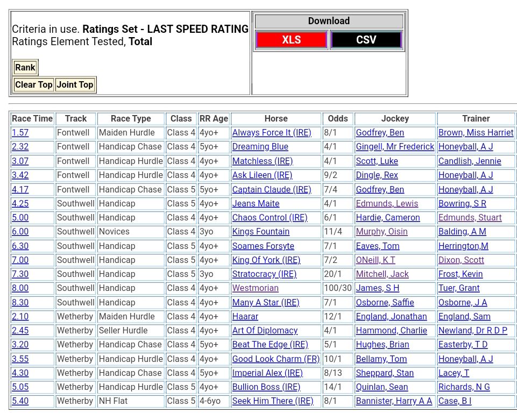Open the 1.57 Fontwell race time link
Viewport: 517px width, 420px height.
point(20,133)
